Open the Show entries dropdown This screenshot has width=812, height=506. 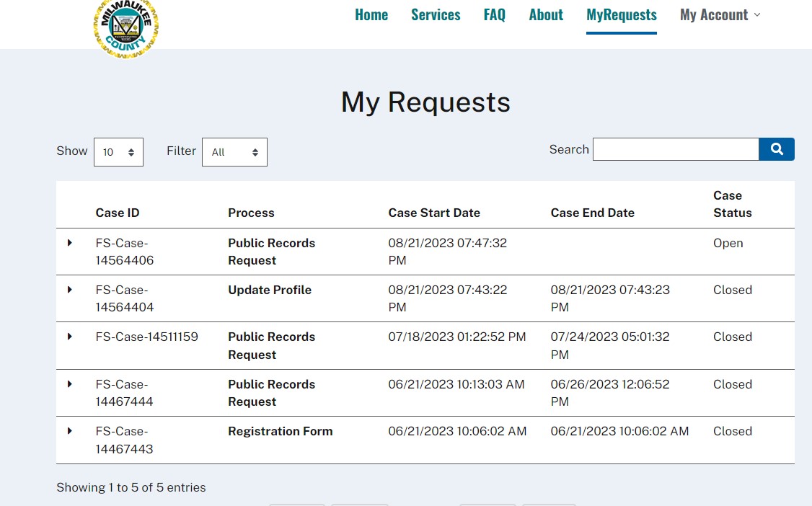click(118, 152)
